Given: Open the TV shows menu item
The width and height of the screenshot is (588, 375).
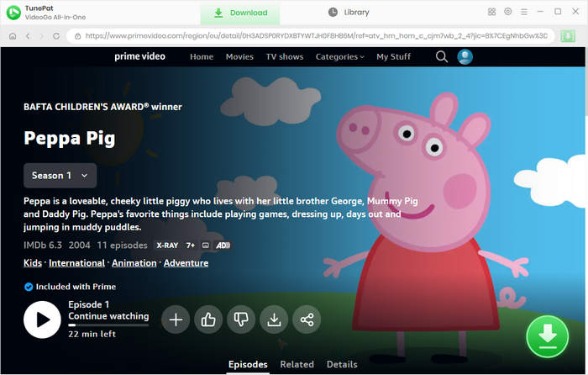Looking at the screenshot, I should pos(285,56).
